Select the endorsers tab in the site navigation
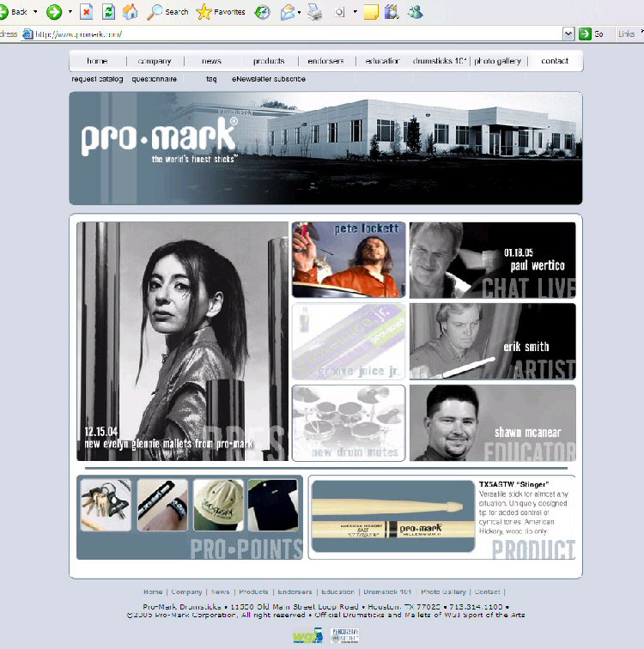 click(326, 61)
